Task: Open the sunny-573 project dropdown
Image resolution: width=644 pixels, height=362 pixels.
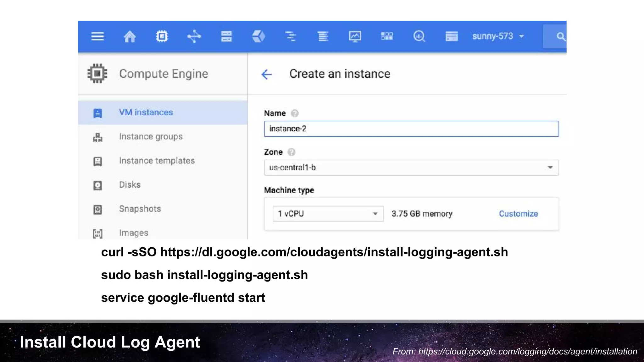Action: (498, 36)
